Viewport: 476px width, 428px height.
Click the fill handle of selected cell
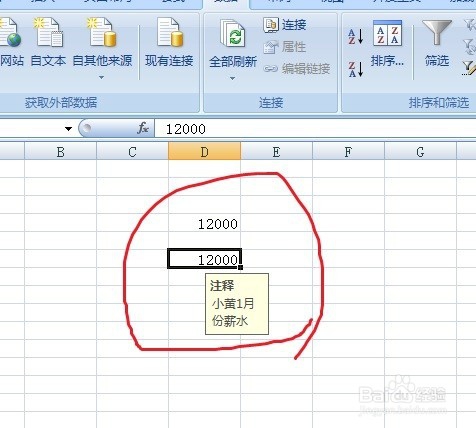(241, 267)
